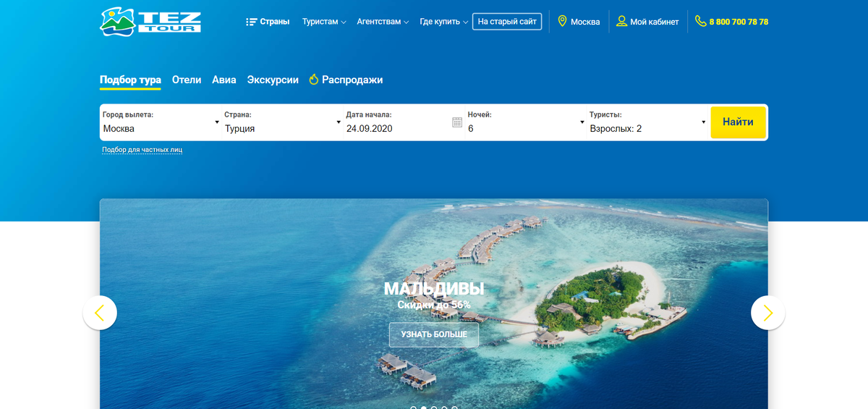Select the second carousel dot indicator
Image resolution: width=868 pixels, height=409 pixels.
coord(424,408)
